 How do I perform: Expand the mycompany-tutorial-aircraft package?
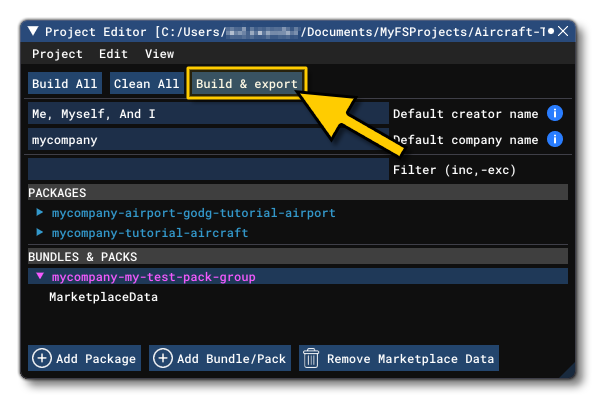tap(40, 232)
